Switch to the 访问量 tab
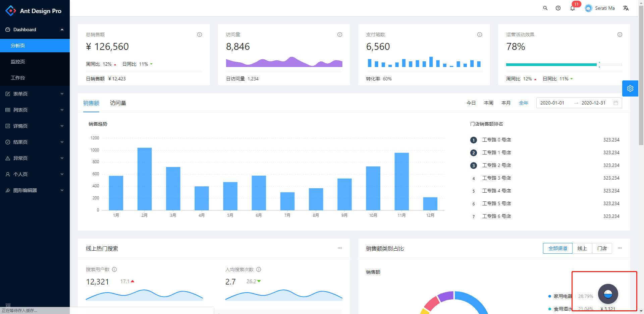The width and height of the screenshot is (644, 314). (x=118, y=103)
